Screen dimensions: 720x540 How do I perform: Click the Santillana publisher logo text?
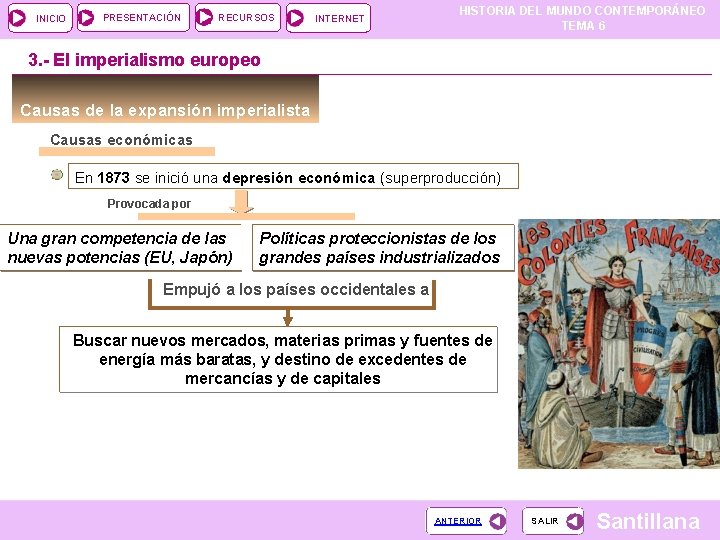[x=648, y=521]
